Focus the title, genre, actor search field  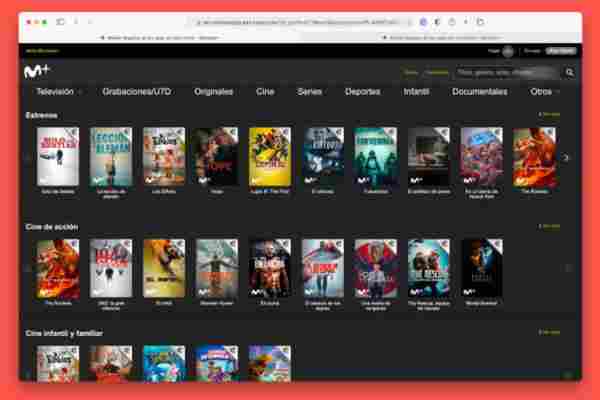pyautogui.click(x=509, y=72)
